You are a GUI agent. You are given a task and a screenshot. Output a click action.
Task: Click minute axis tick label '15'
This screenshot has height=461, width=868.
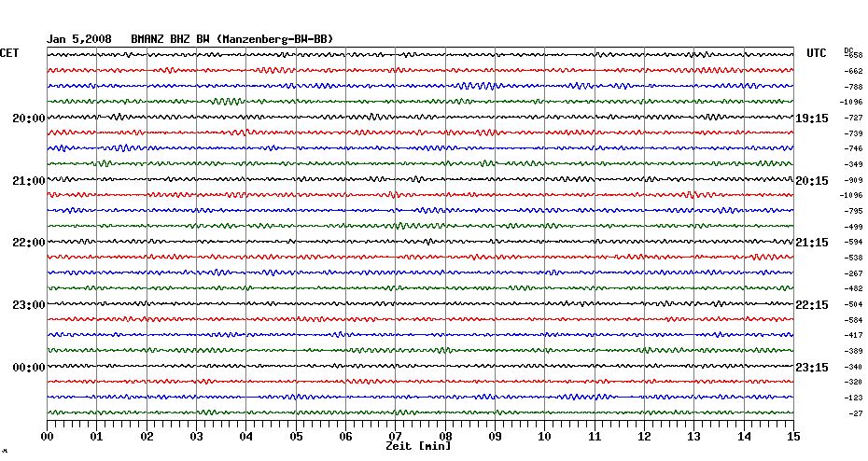coord(793,437)
